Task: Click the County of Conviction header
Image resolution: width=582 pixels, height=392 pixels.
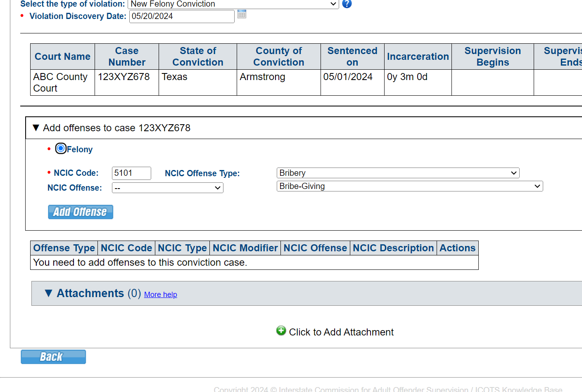Action: coord(279,57)
